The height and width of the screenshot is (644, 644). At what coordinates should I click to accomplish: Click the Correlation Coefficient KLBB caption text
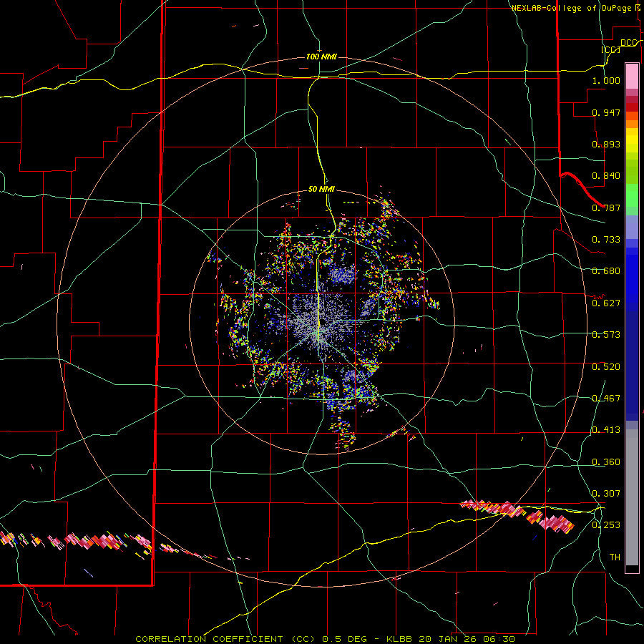click(x=326, y=639)
